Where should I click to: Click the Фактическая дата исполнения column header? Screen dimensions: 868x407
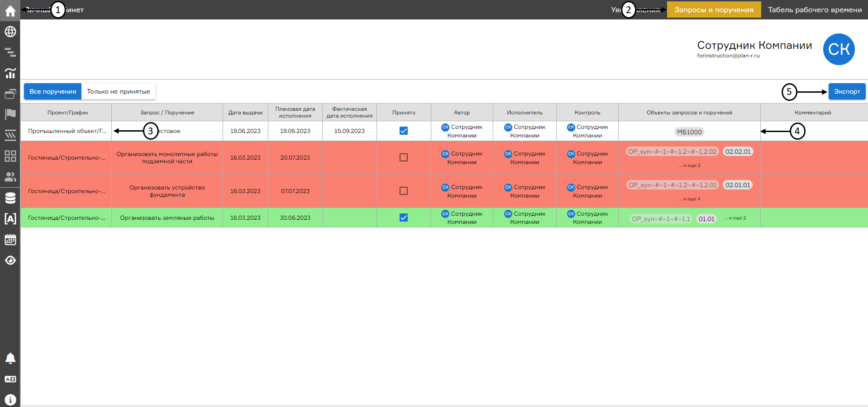[x=349, y=113]
